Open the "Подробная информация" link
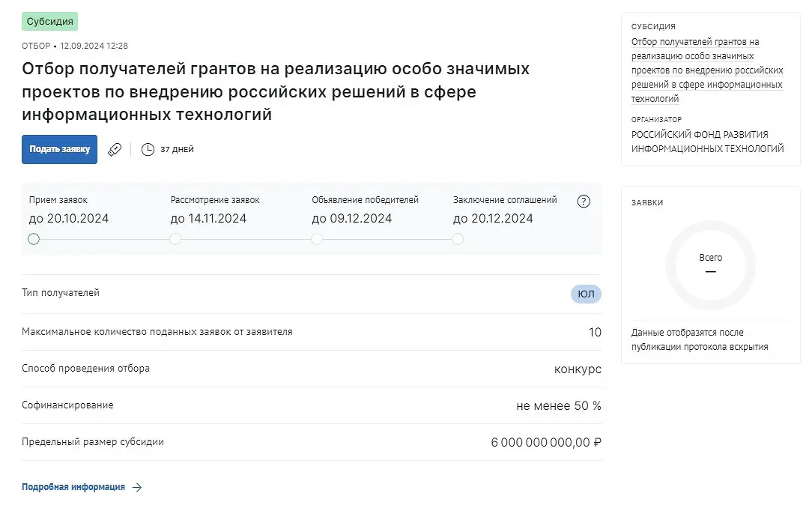This screenshot has width=812, height=508. click(x=73, y=487)
